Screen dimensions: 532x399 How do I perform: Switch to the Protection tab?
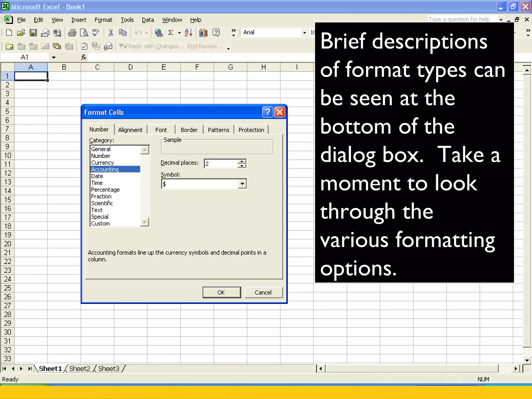(x=251, y=130)
